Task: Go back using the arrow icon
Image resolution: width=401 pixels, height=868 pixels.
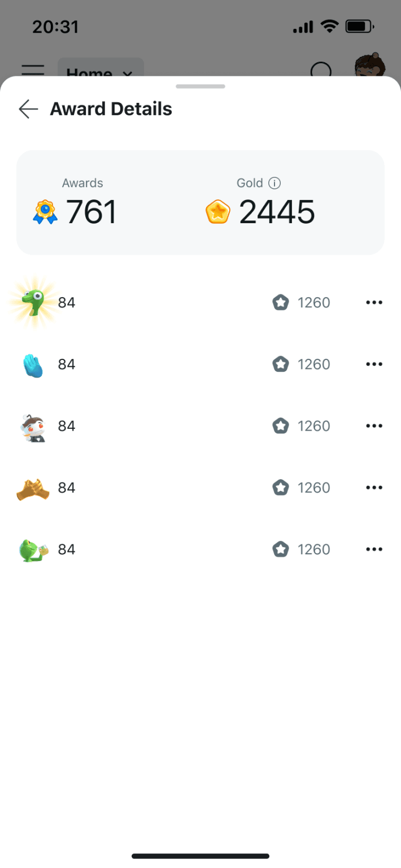Action: tap(28, 109)
